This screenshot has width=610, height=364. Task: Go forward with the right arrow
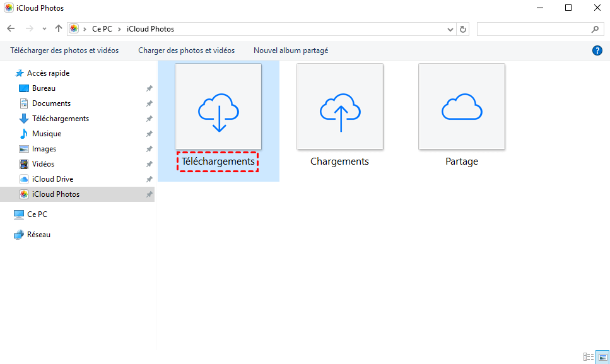click(x=29, y=29)
